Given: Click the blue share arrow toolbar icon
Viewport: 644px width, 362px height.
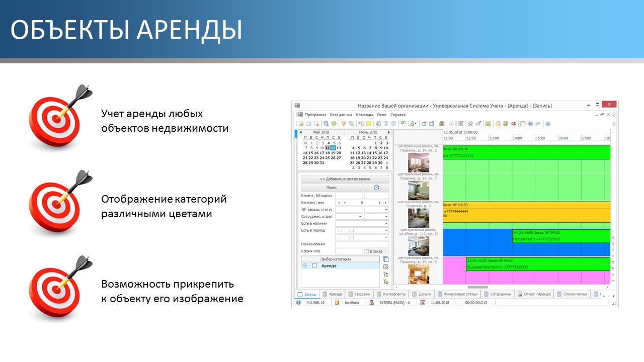Looking at the screenshot, I should [x=538, y=123].
